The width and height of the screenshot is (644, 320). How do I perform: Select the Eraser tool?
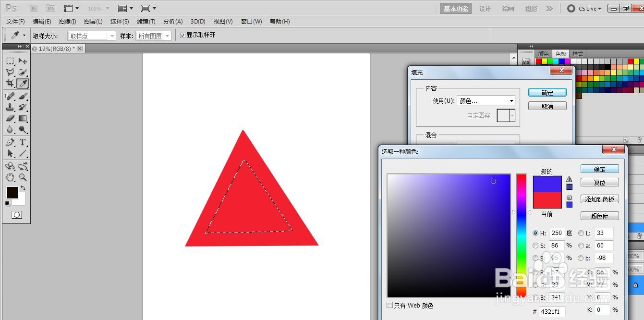[x=10, y=118]
